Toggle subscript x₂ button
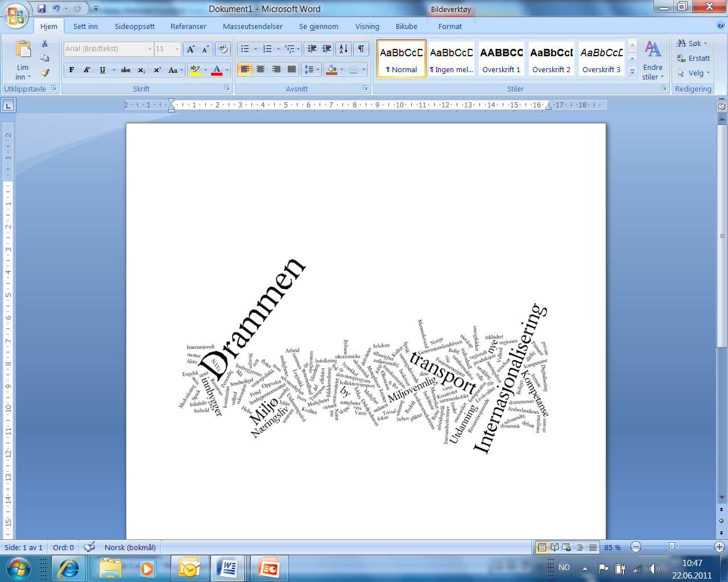 (x=142, y=70)
